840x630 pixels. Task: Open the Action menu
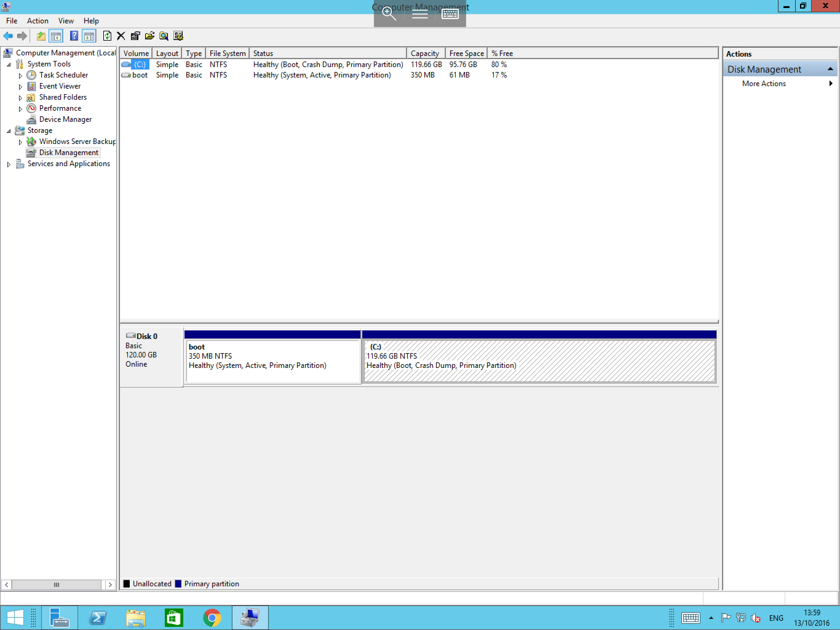[x=38, y=21]
